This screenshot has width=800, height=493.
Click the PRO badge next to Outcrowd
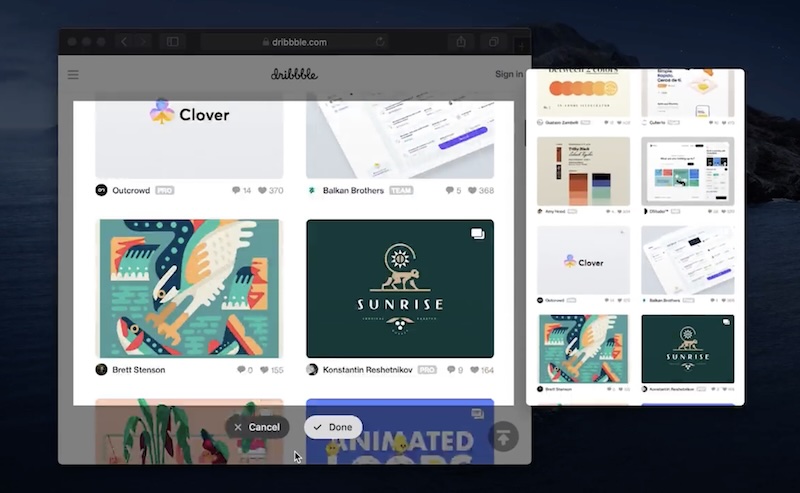164,190
